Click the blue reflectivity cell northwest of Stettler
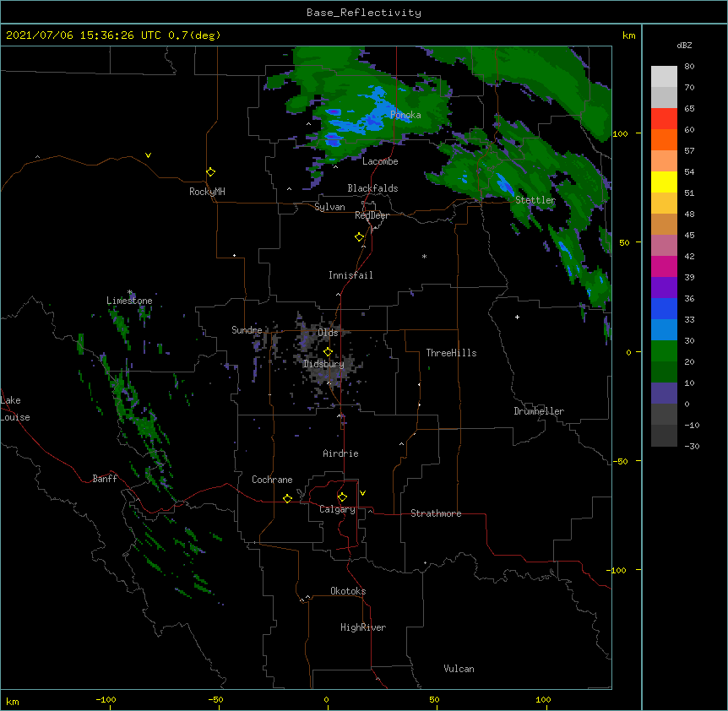This screenshot has width=728, height=711. [x=503, y=184]
